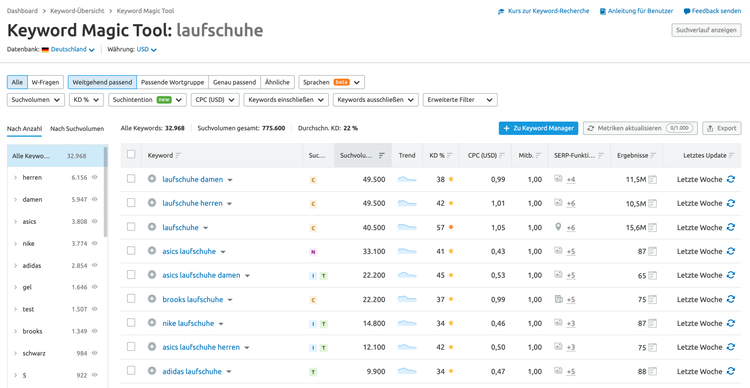Viewport: 750px width, 388px height.
Task: Sort by CPC (USD) column sort icon
Action: click(502, 155)
